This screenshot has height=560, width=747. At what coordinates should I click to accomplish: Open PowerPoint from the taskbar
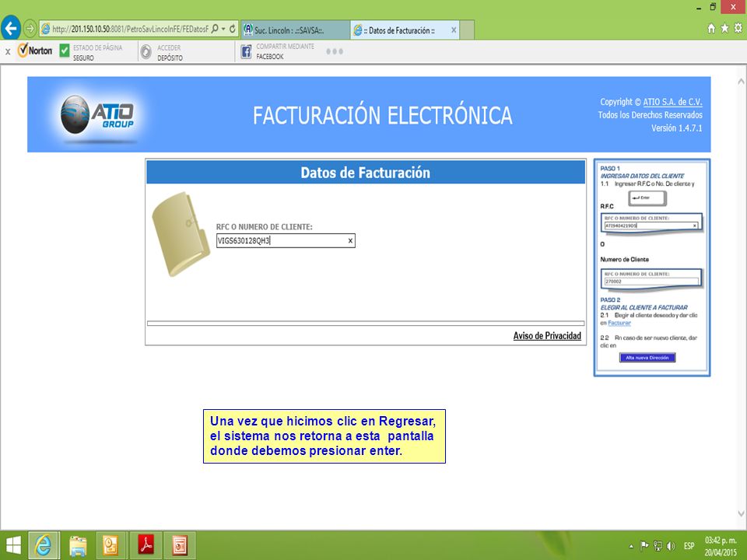pos(180,545)
